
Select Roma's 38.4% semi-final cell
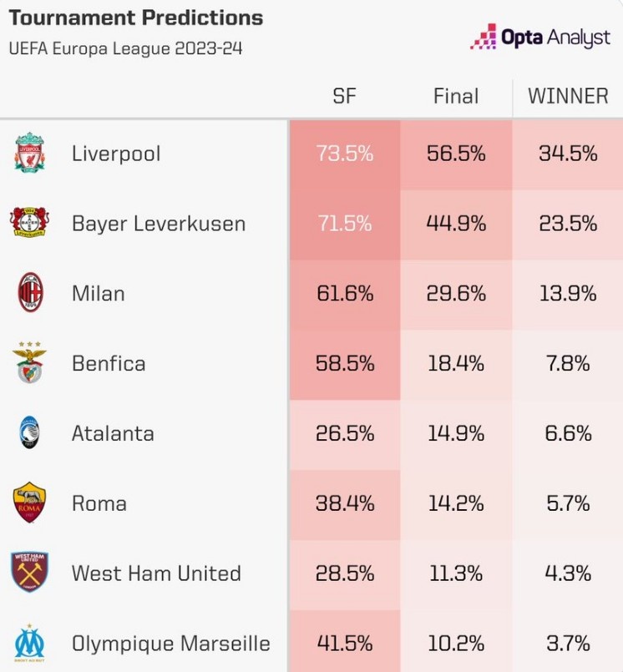pos(344,504)
